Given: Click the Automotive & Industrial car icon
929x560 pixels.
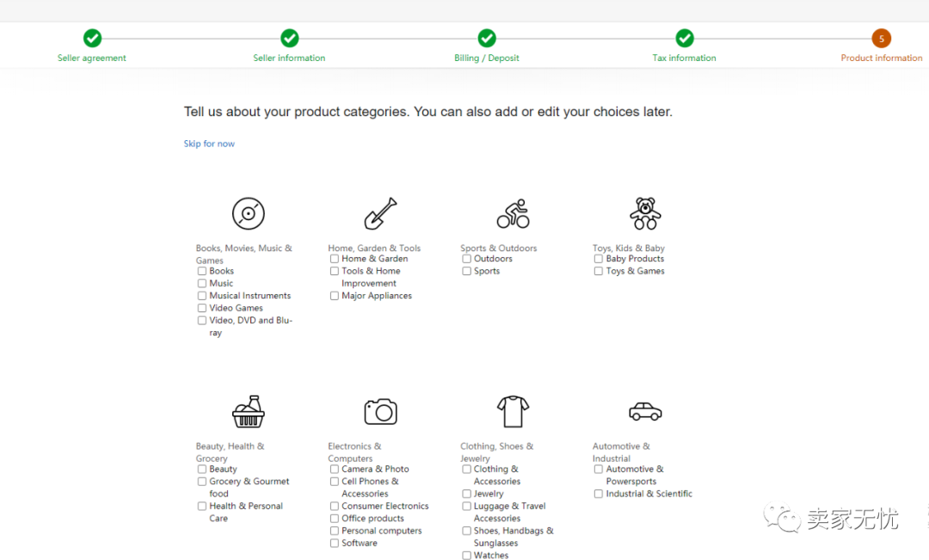Looking at the screenshot, I should [645, 411].
